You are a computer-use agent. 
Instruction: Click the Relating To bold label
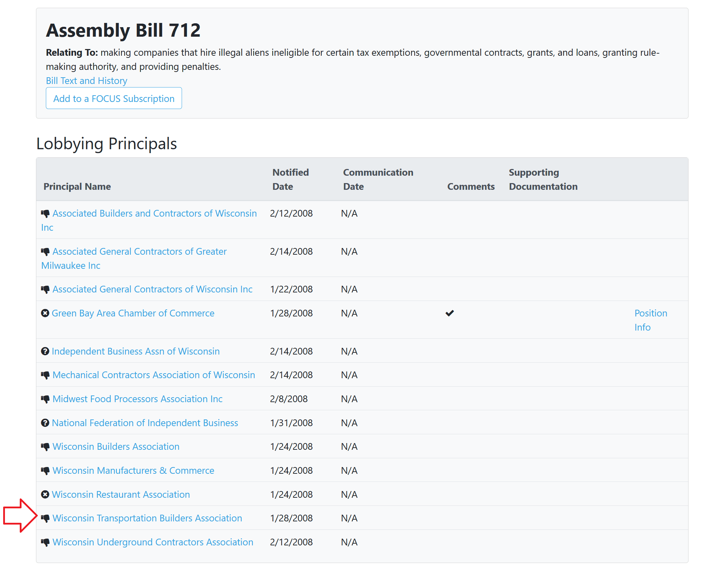[x=72, y=53]
